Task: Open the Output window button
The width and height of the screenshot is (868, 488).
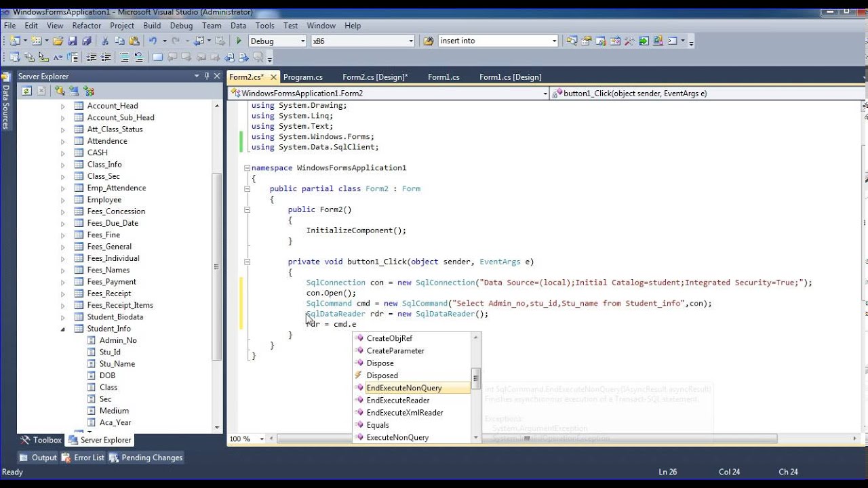Action: pos(38,457)
